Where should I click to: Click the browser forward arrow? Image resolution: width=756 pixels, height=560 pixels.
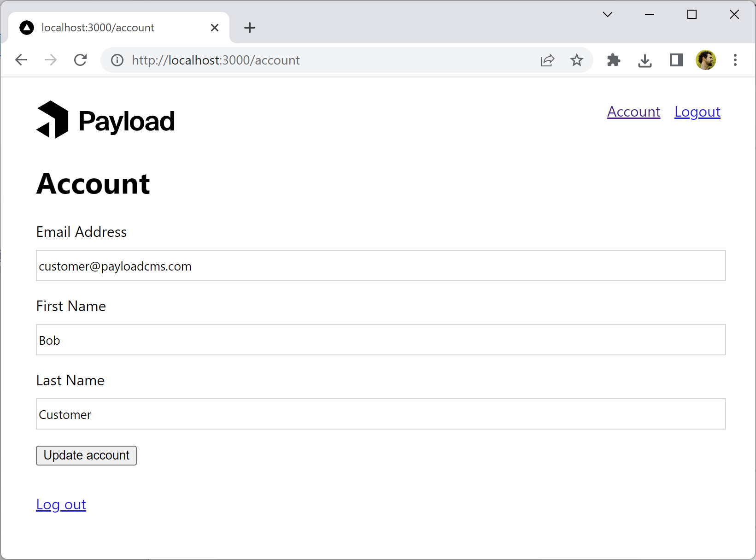click(x=51, y=60)
